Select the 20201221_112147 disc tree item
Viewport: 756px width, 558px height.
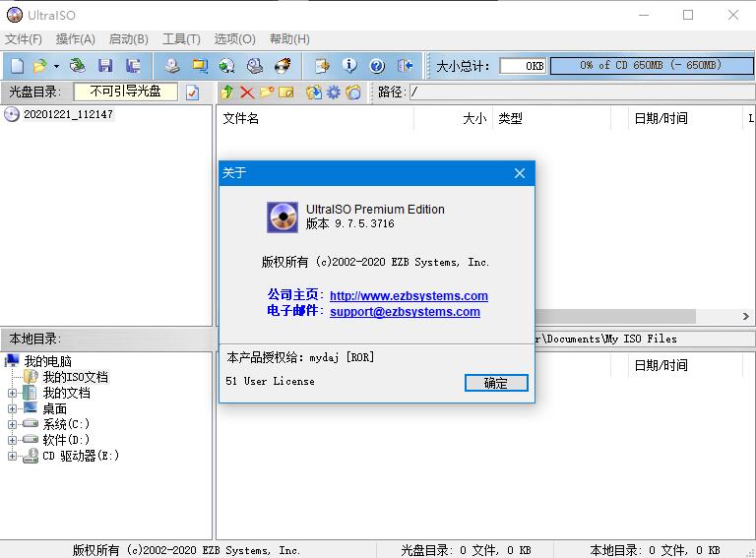click(68, 114)
